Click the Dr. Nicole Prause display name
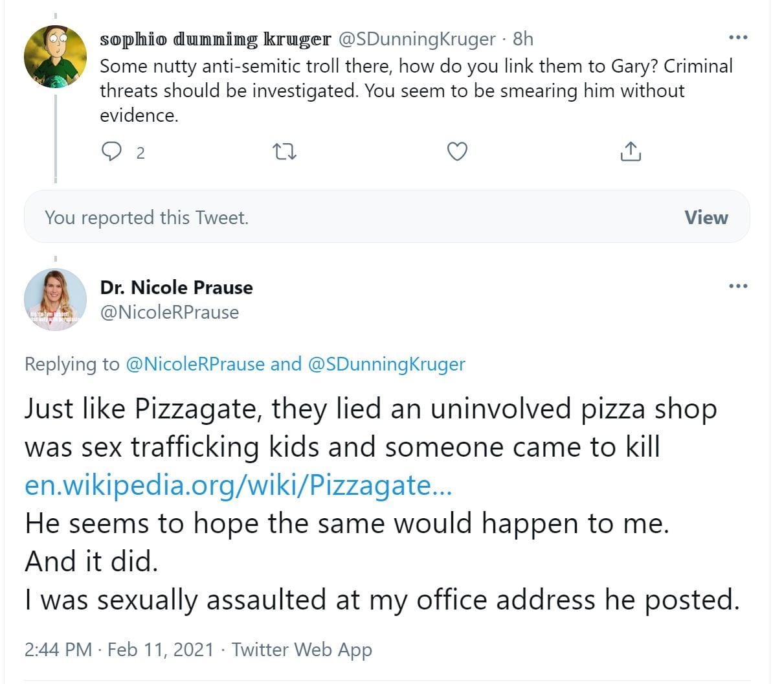Viewport: 784px width, 684px height. pyautogui.click(x=176, y=287)
